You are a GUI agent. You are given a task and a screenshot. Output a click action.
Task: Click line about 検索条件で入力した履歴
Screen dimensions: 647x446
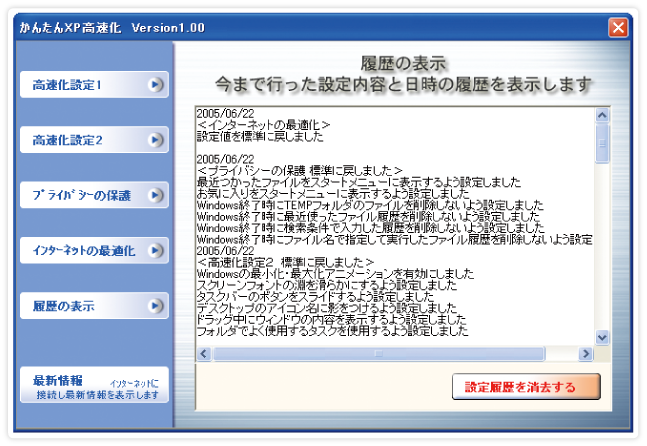pos(371,228)
